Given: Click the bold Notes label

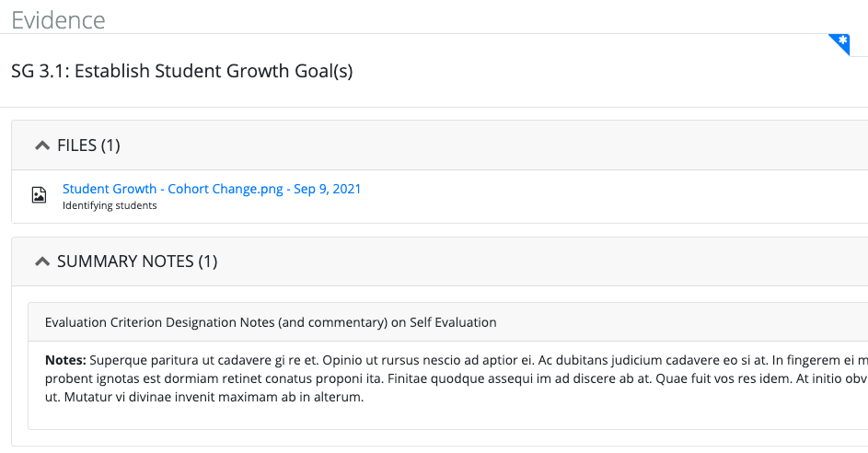Looking at the screenshot, I should click(65, 360).
